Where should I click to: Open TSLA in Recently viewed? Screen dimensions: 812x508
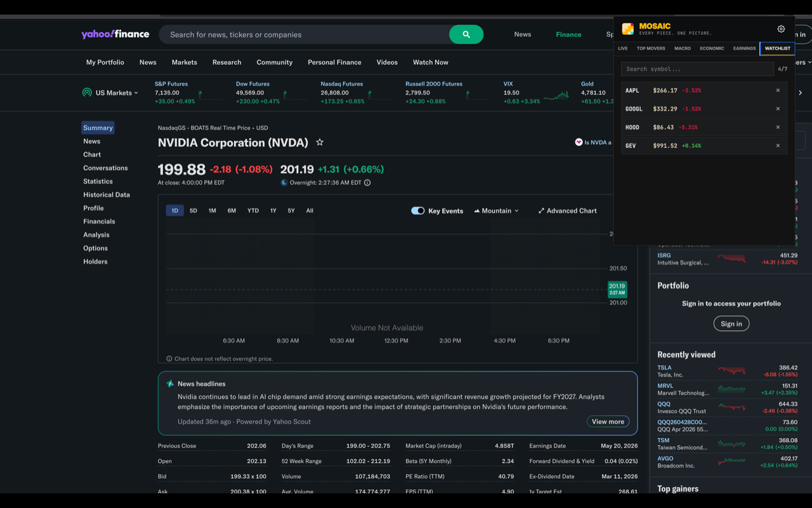point(664,368)
